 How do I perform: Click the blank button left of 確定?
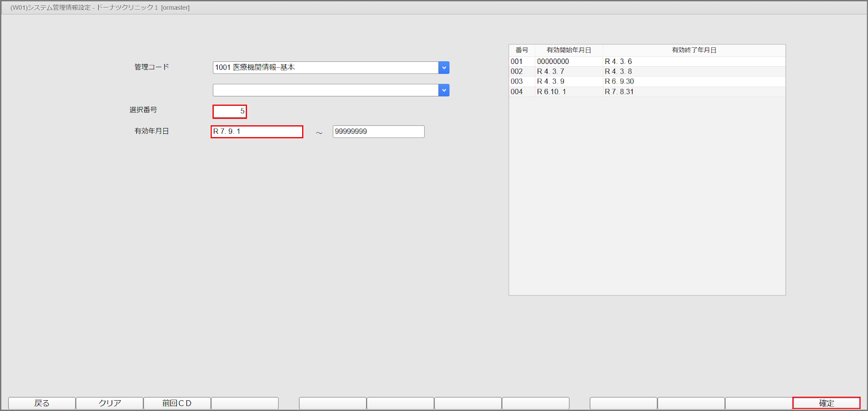758,403
